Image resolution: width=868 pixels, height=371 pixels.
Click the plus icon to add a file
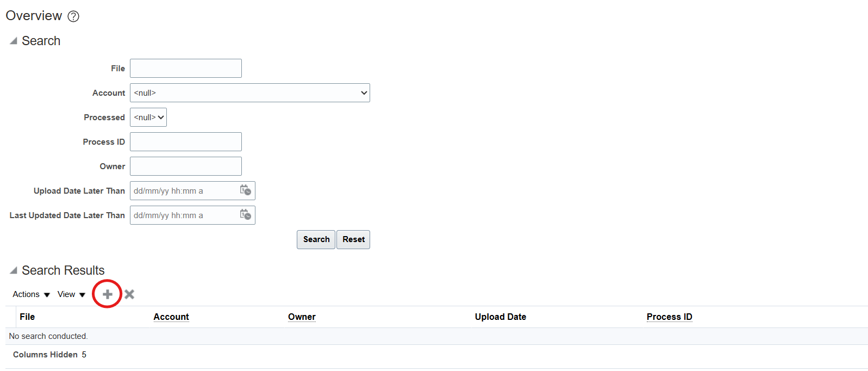108,294
